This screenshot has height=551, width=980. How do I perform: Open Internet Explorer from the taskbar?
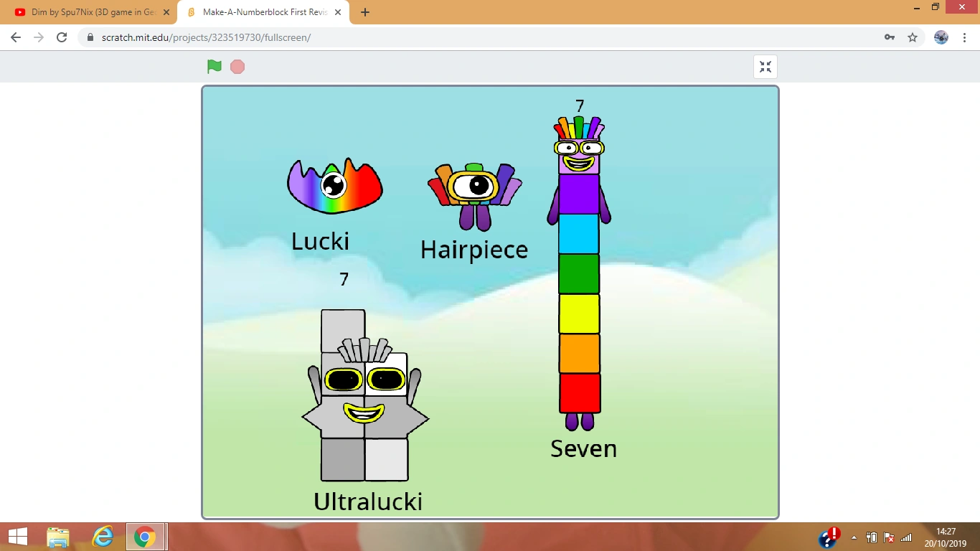click(x=102, y=536)
